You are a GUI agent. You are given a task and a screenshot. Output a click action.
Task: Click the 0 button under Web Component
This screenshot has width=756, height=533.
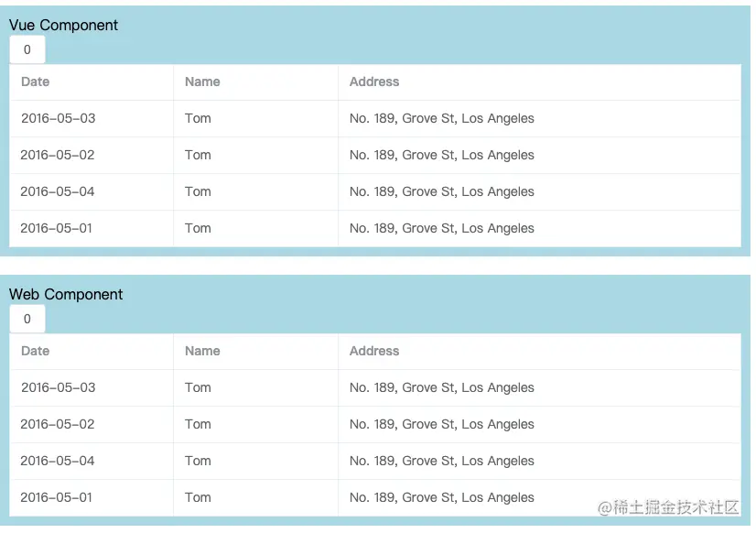[27, 319]
